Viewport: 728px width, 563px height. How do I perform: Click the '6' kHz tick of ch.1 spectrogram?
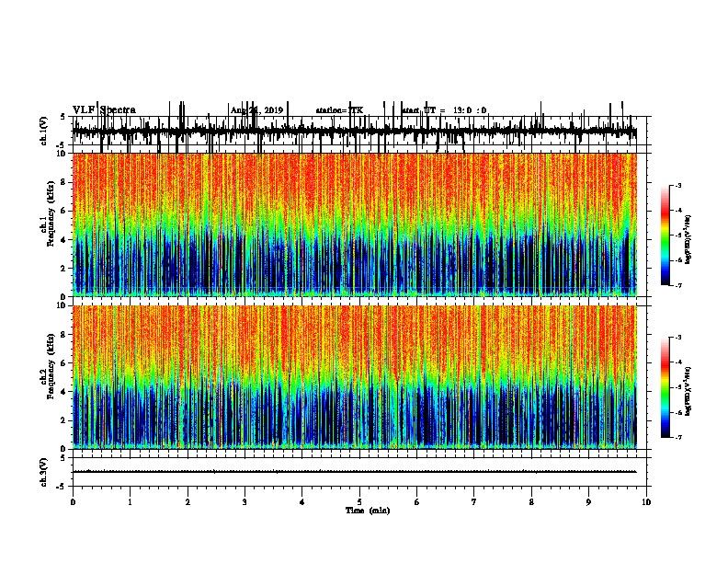coord(63,211)
